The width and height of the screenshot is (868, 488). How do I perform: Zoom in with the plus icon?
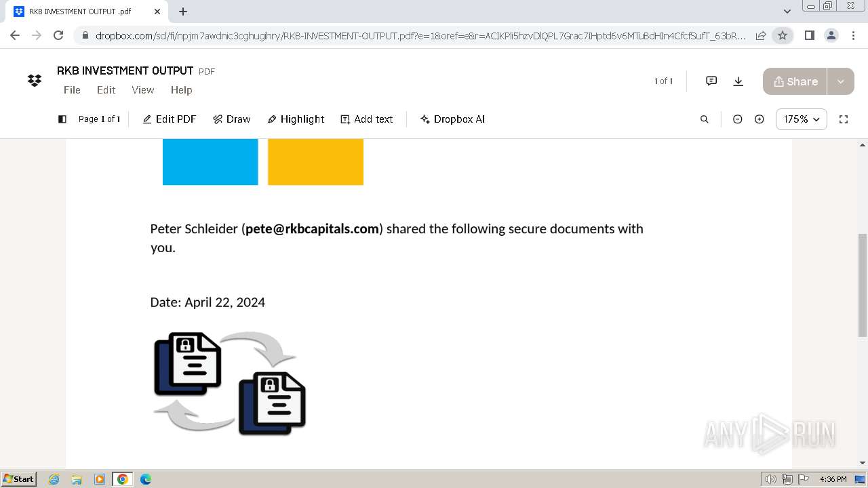pos(759,119)
